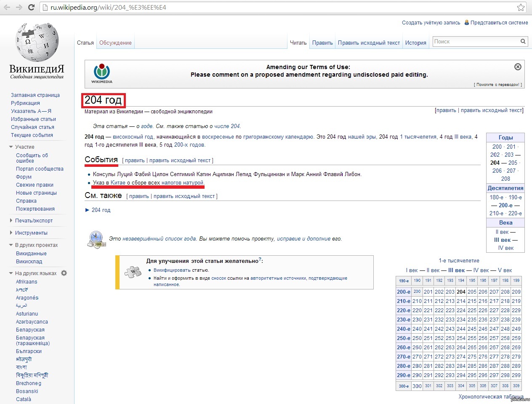Viewport: 532px width, 404px height.
Task: Bookmark the page with the star icon
Action: click(x=521, y=7)
